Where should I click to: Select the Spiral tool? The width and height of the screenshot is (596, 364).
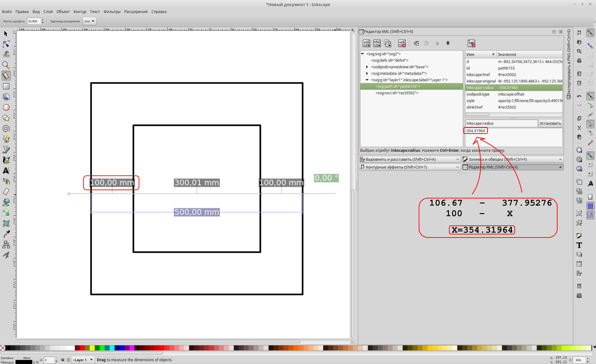(x=6, y=129)
